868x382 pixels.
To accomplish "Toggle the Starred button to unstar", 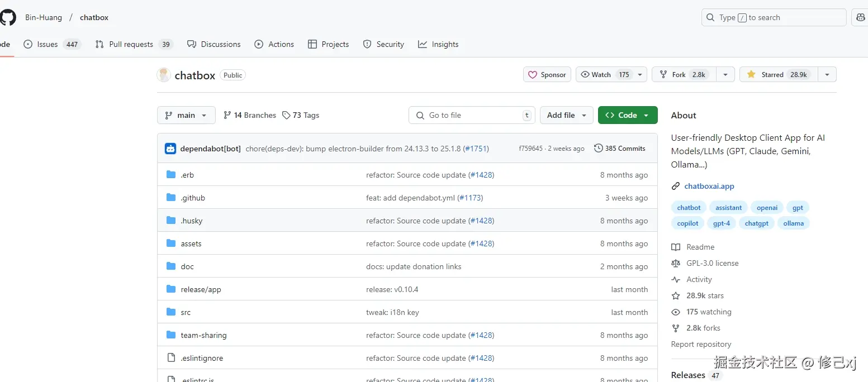I will click(x=779, y=75).
